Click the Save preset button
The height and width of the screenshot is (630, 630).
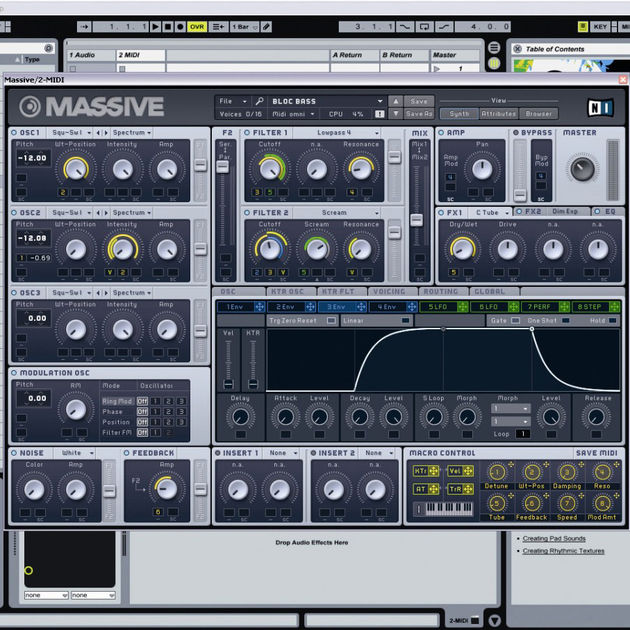419,101
